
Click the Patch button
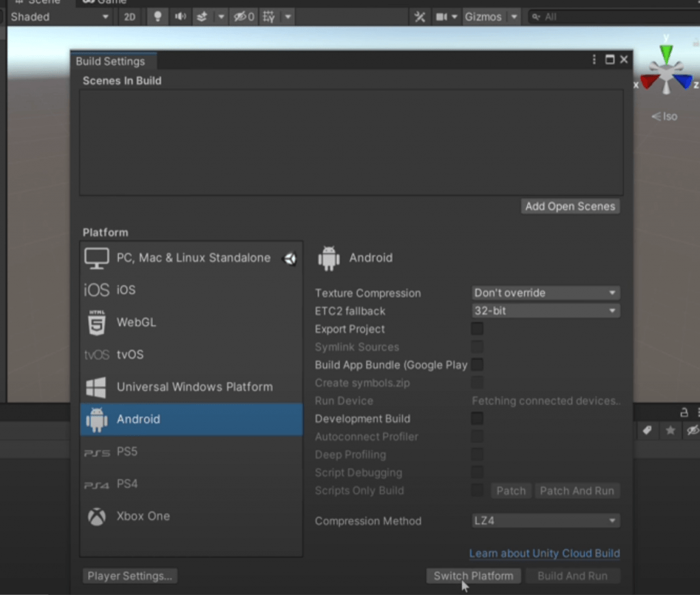pos(511,490)
